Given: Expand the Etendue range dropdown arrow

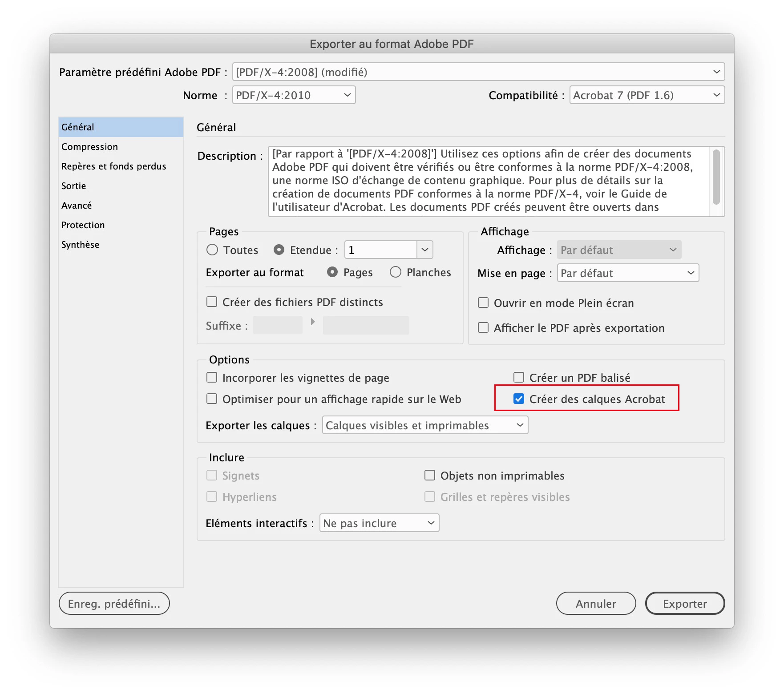Looking at the screenshot, I should pos(425,250).
